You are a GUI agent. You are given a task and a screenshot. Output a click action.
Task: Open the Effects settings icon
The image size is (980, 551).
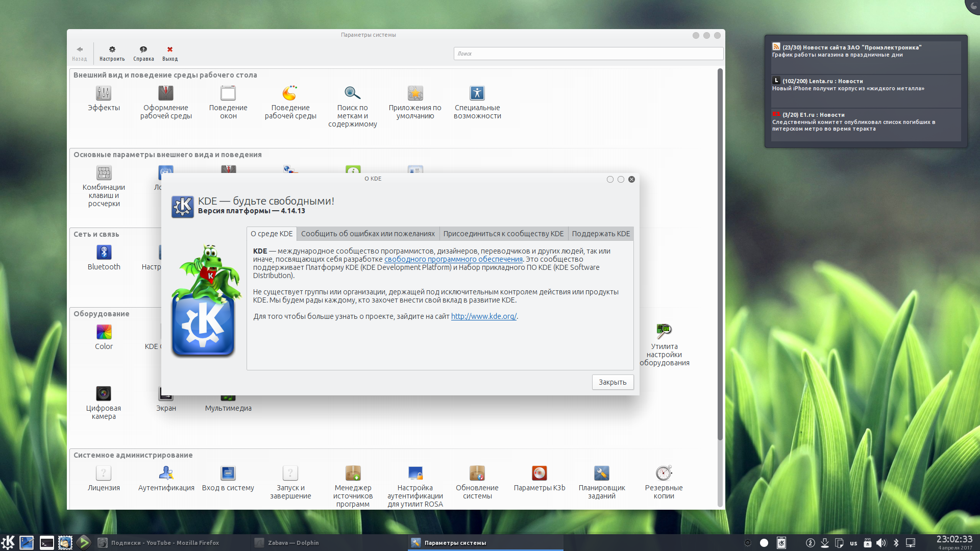(104, 94)
